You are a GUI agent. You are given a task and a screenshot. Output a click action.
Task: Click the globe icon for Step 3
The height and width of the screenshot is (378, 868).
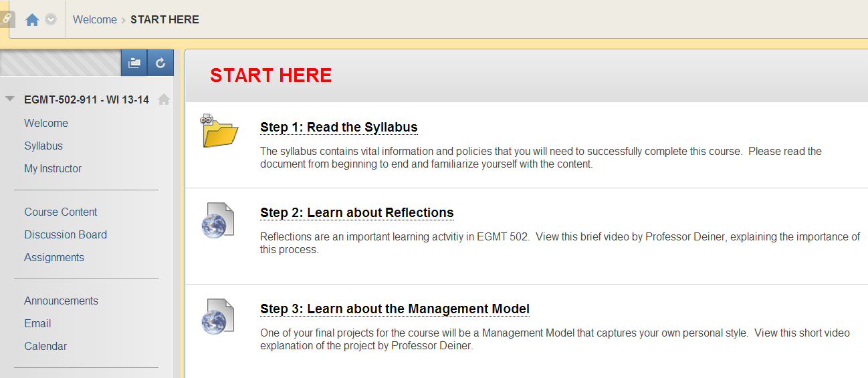(x=218, y=317)
